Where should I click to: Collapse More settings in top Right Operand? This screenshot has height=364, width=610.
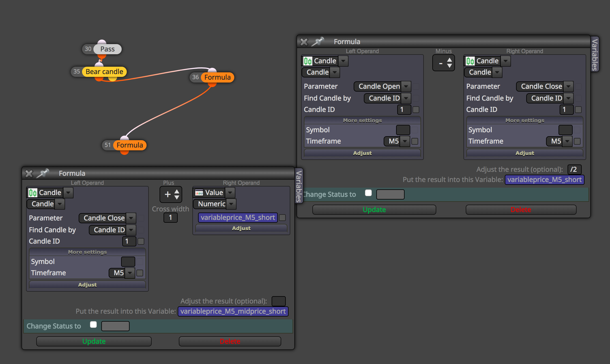click(525, 120)
